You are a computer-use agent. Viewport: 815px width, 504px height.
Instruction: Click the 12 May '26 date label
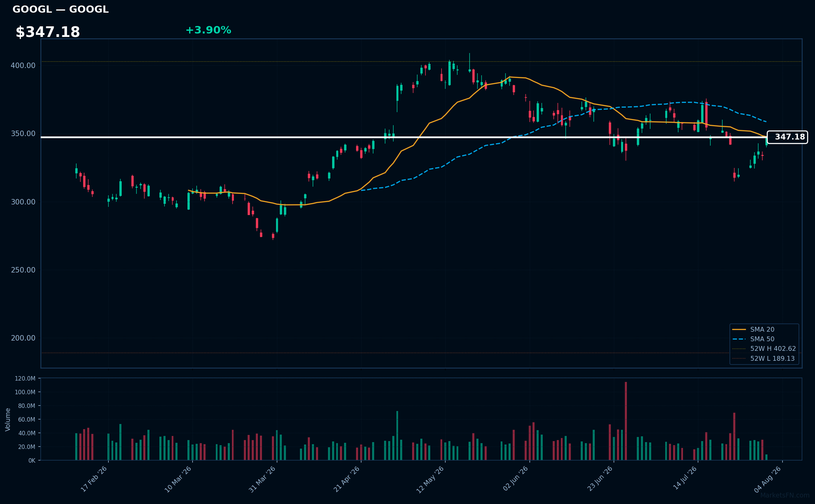coord(430,479)
